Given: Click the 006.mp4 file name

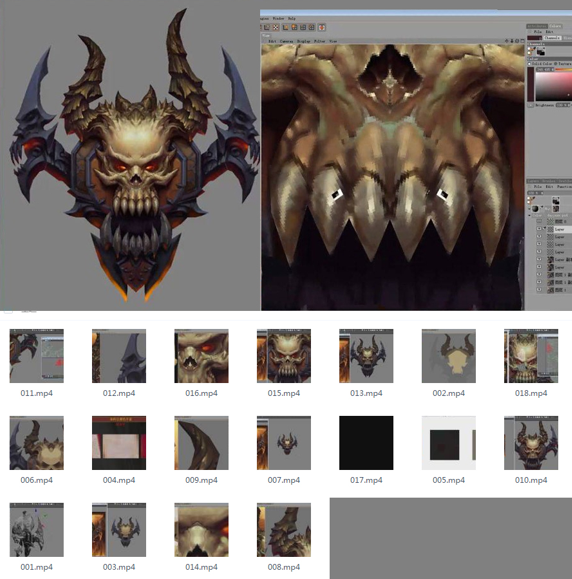Looking at the screenshot, I should (x=37, y=480).
